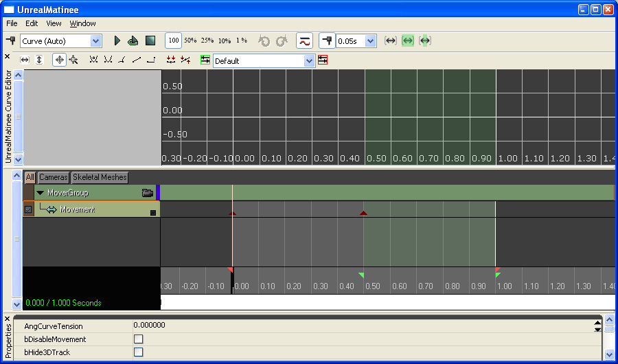
Task: Collapse the MoverGroup triangle
Action: pos(40,193)
